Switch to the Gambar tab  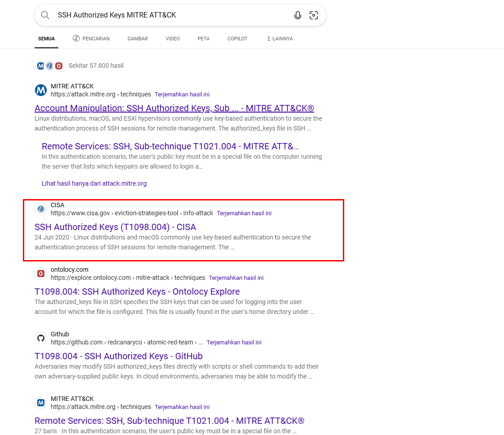pos(137,39)
